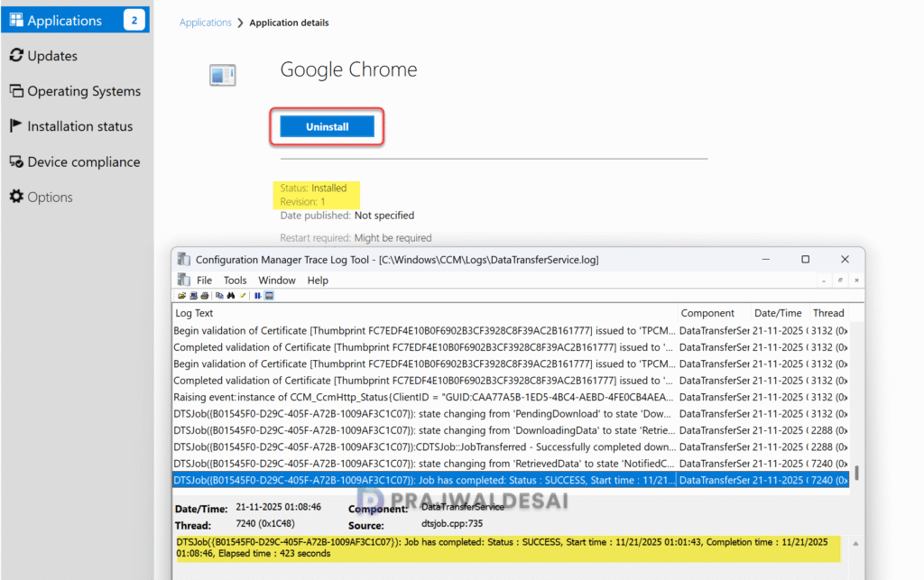Open the File menu in CMTrace
924x580 pixels.
click(x=204, y=281)
